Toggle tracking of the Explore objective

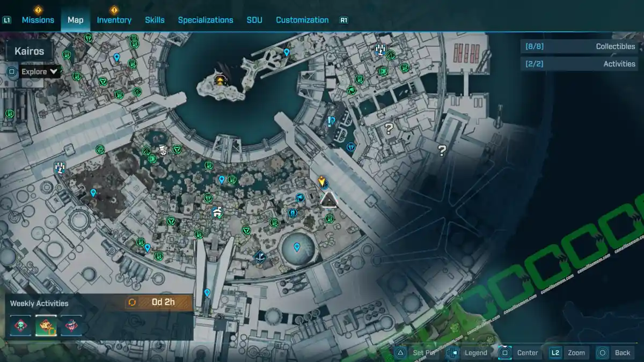point(11,71)
